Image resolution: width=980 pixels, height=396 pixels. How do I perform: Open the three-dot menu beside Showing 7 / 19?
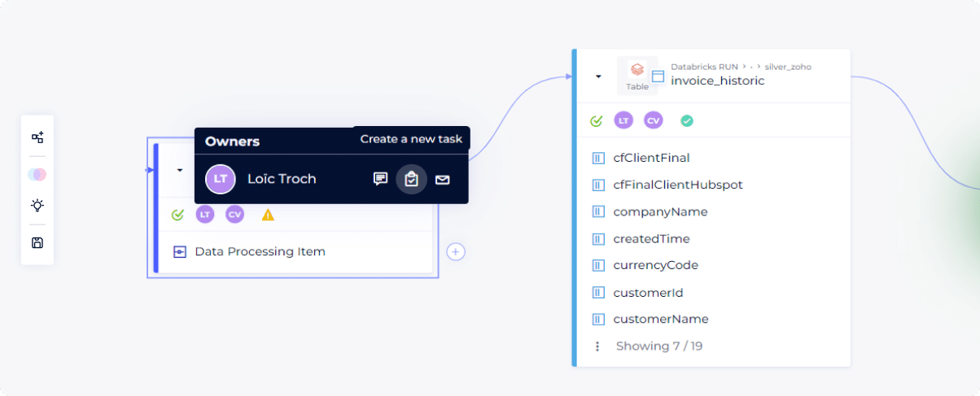[x=597, y=346]
